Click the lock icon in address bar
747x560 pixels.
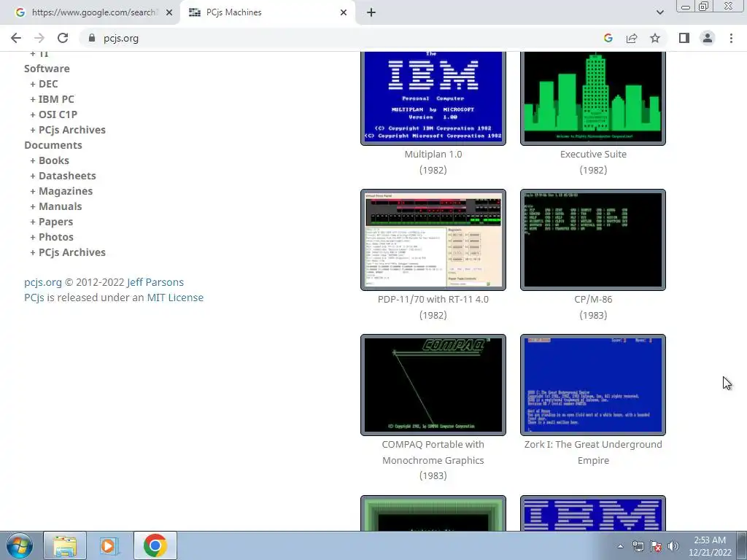tap(92, 38)
